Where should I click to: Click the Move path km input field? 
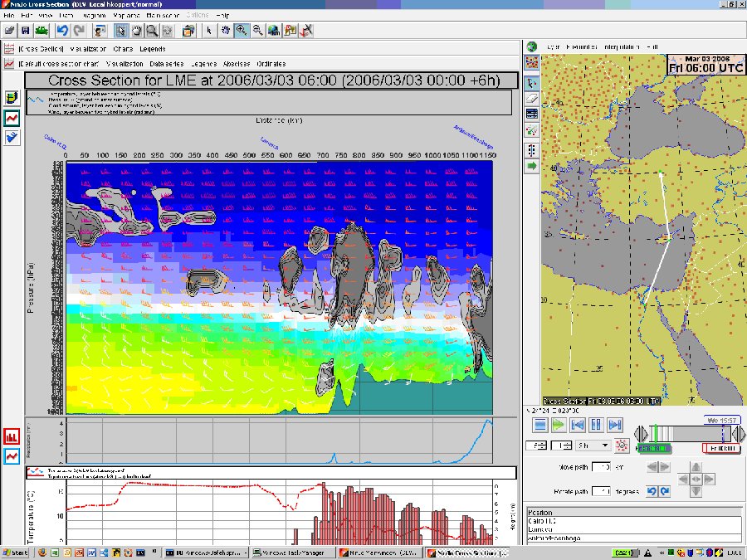[x=601, y=467]
